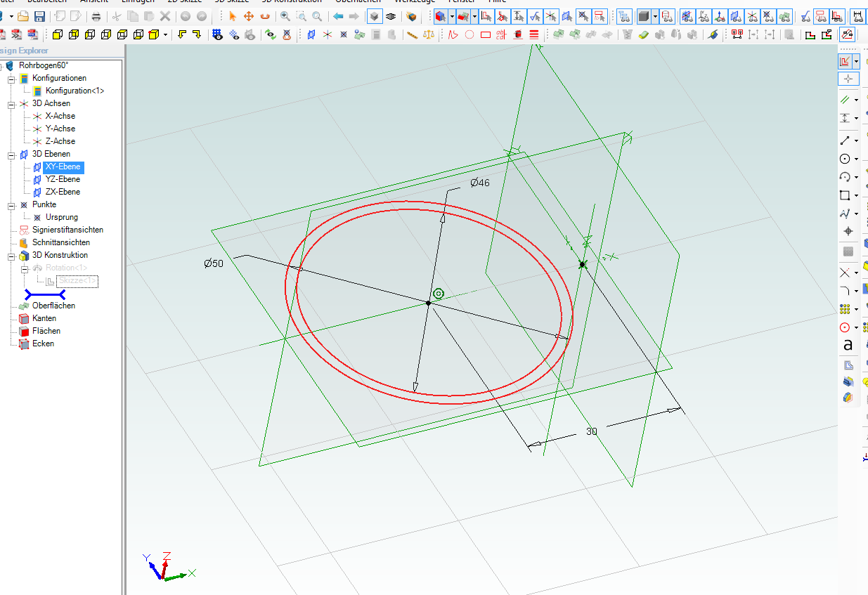Select the Rohrbogen60° root node
The height and width of the screenshot is (595, 868).
pyautogui.click(x=44, y=65)
